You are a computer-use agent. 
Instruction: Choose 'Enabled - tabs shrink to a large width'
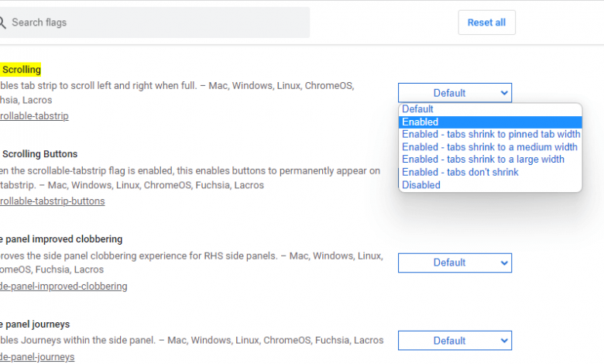point(483,160)
